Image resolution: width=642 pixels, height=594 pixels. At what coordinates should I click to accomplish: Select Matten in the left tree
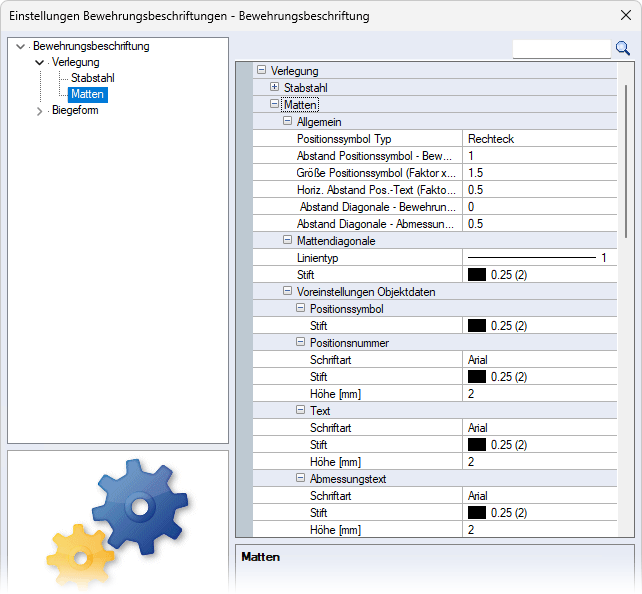(x=88, y=94)
